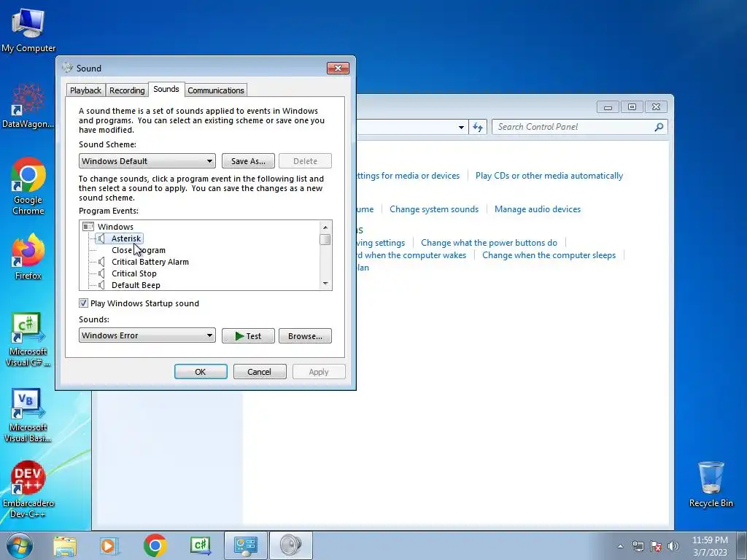Open Chrome from the taskbar

pyautogui.click(x=155, y=545)
